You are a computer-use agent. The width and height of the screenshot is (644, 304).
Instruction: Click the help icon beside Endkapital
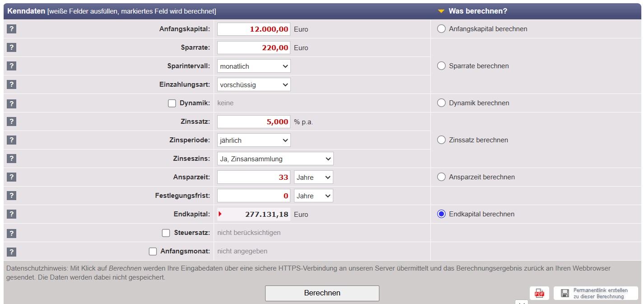(x=12, y=214)
